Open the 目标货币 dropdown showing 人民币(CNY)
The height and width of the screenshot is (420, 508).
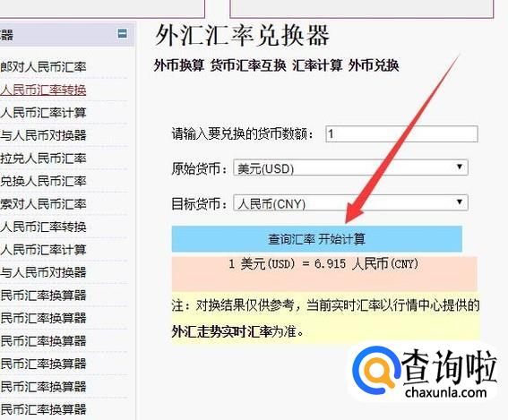coord(350,203)
